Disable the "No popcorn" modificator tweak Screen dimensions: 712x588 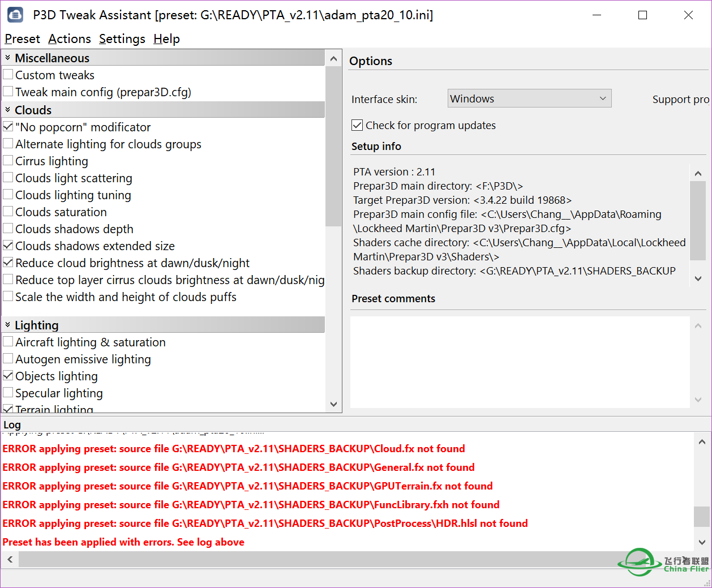tap(8, 126)
